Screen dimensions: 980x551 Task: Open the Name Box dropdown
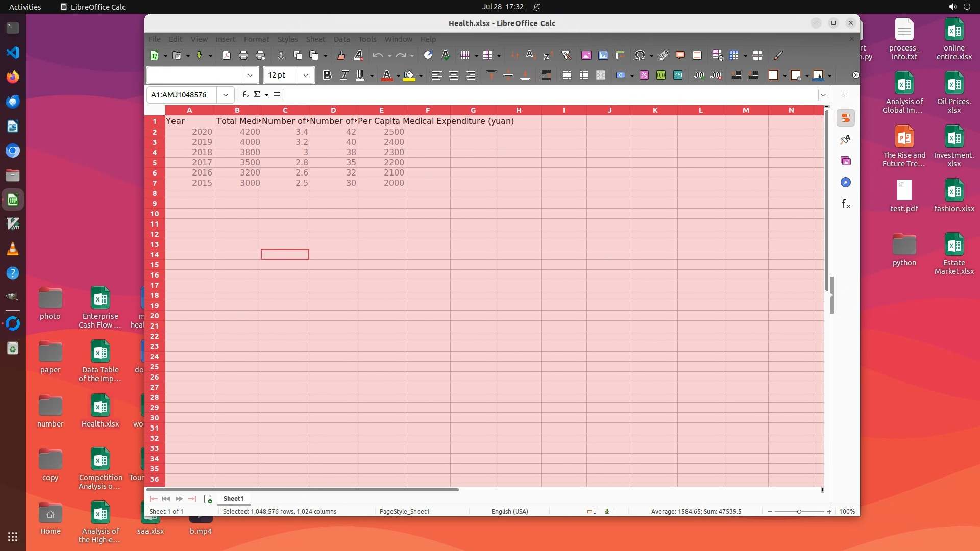coord(225,95)
